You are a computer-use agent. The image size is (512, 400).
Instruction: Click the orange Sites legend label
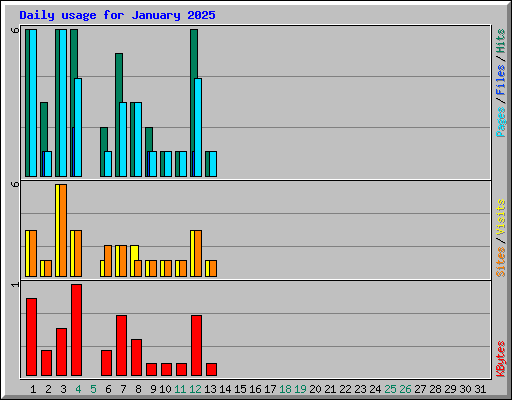501,262
